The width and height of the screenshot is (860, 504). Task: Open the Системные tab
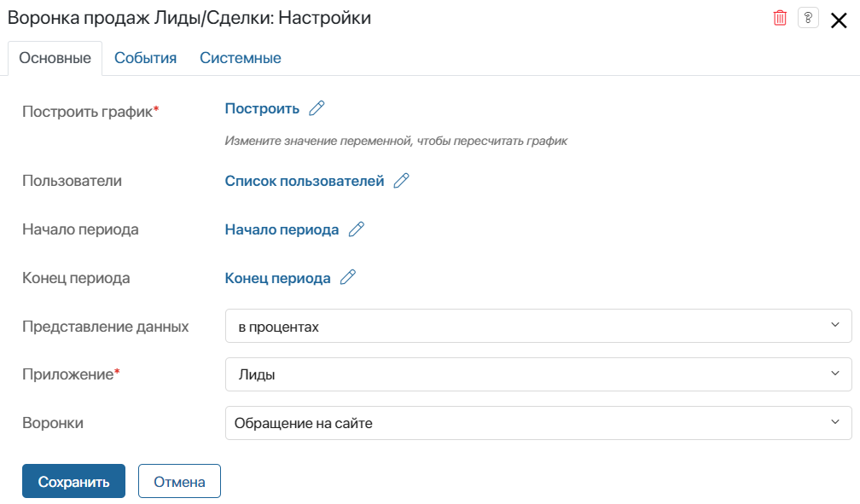241,58
